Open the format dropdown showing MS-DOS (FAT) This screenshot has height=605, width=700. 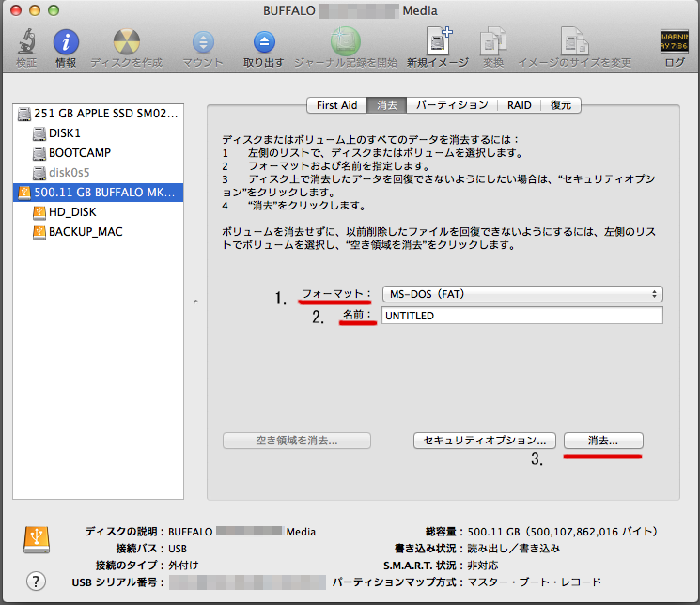522,294
